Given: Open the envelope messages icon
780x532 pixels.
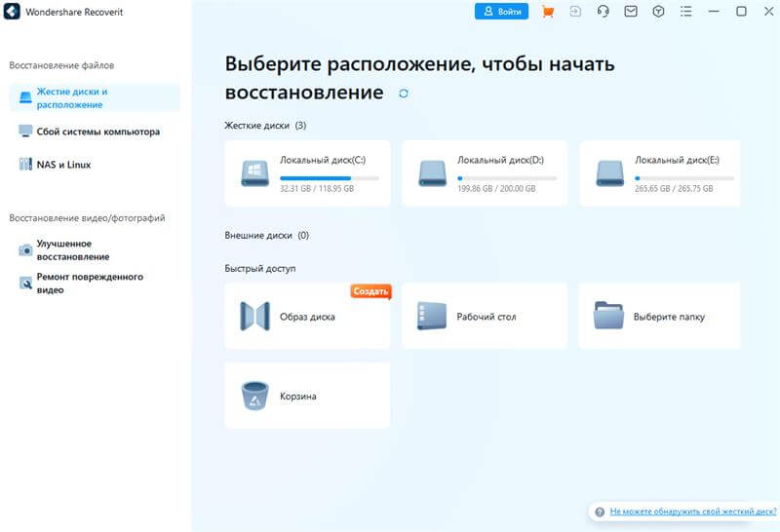Looking at the screenshot, I should [631, 12].
